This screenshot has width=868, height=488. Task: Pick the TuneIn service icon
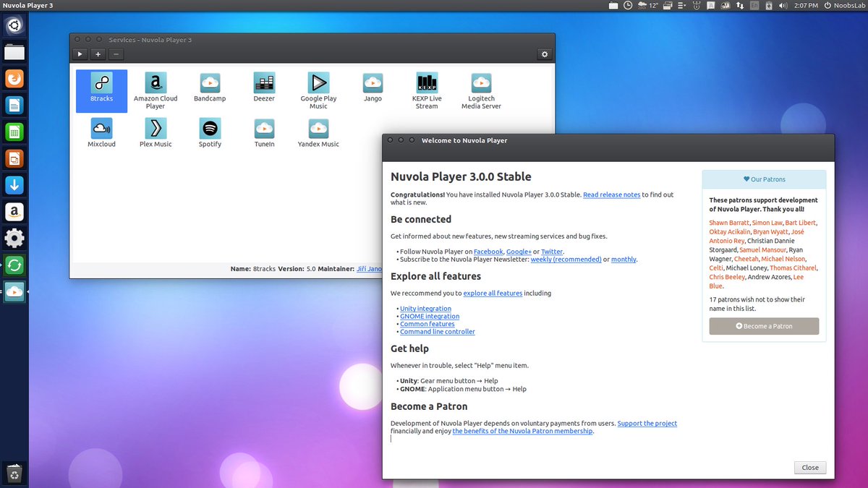point(264,133)
